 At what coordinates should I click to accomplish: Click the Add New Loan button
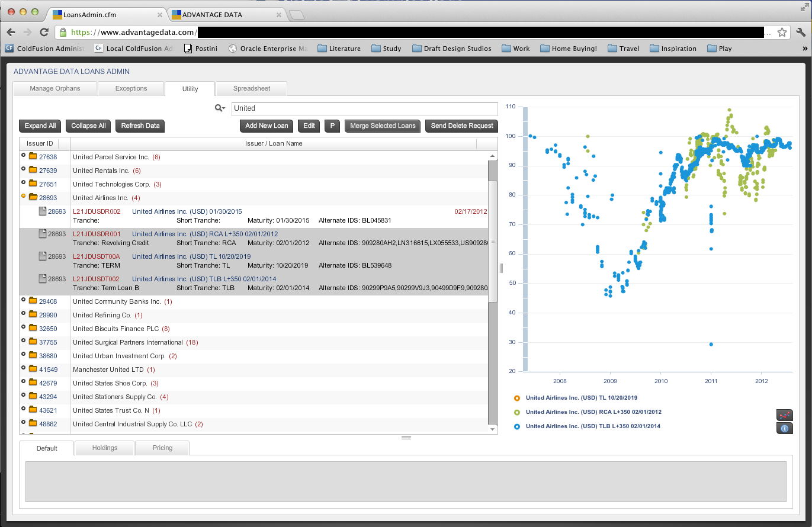coord(267,126)
